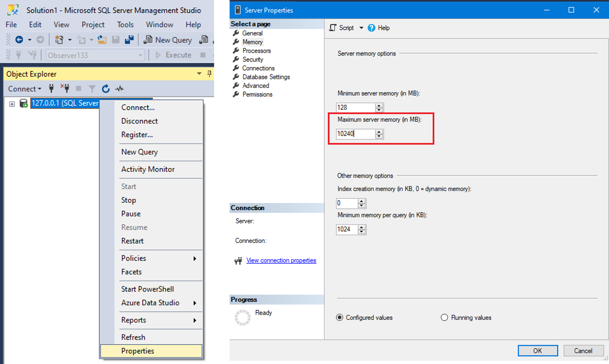Click the Open File folder icon

pos(102,39)
